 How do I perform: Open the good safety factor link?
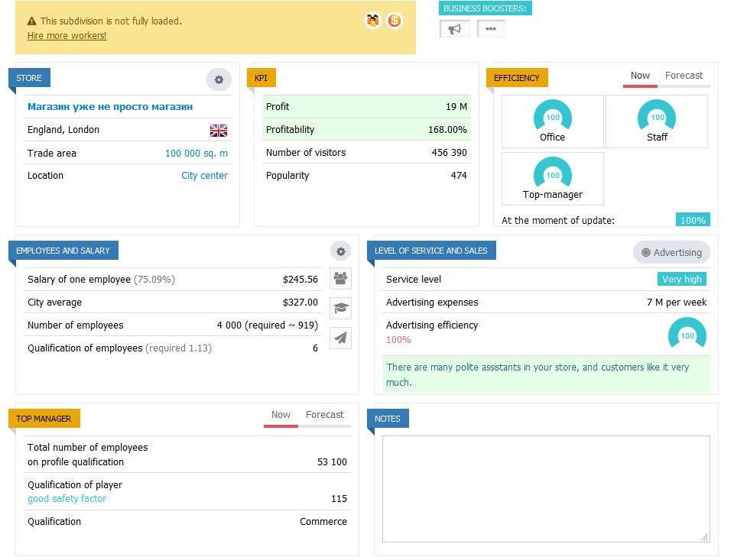coord(67,498)
